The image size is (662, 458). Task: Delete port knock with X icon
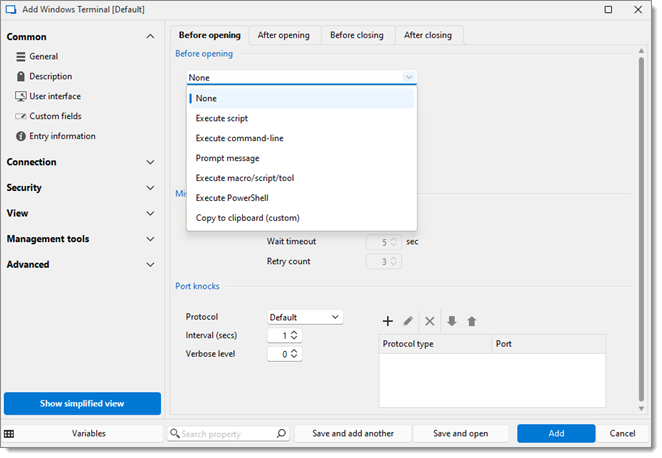(x=430, y=321)
